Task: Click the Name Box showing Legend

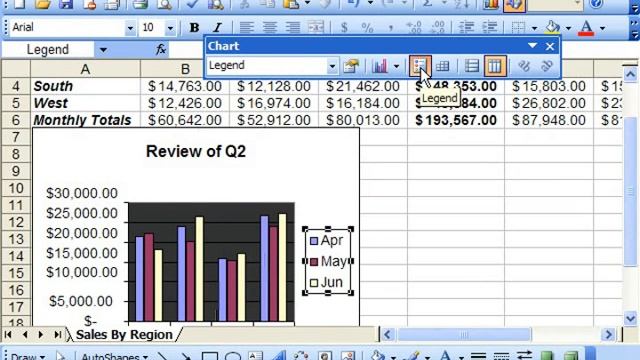Action: pos(48,50)
